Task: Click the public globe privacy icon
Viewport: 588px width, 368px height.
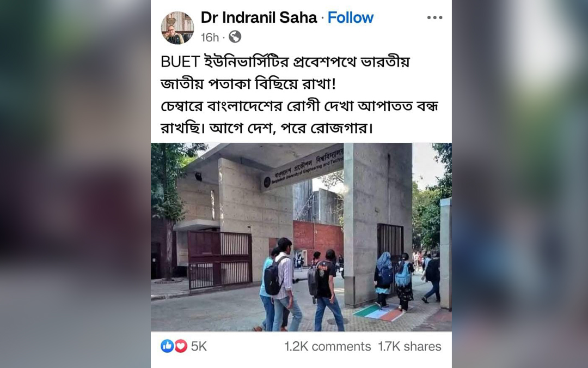Action: pyautogui.click(x=235, y=37)
